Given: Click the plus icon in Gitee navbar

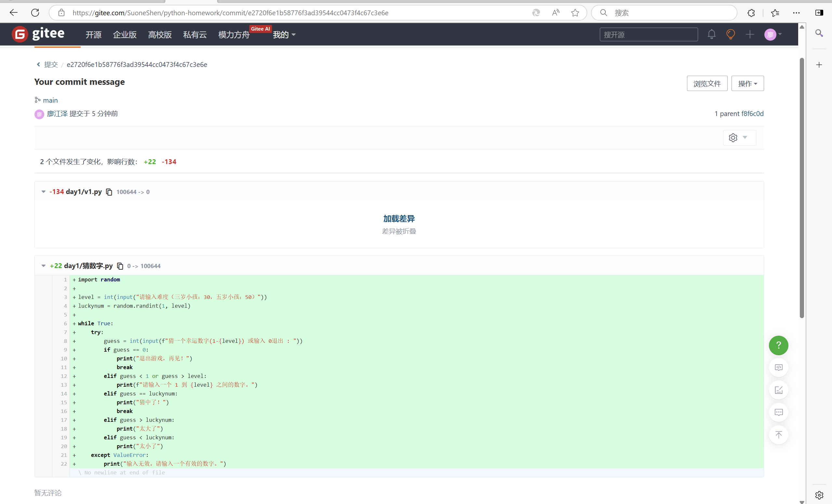Looking at the screenshot, I should click(750, 34).
